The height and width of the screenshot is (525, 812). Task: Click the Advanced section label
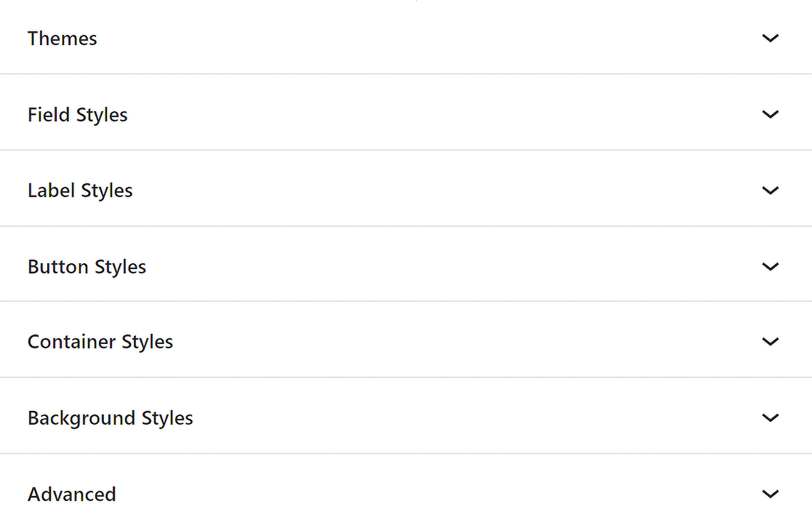[72, 495]
